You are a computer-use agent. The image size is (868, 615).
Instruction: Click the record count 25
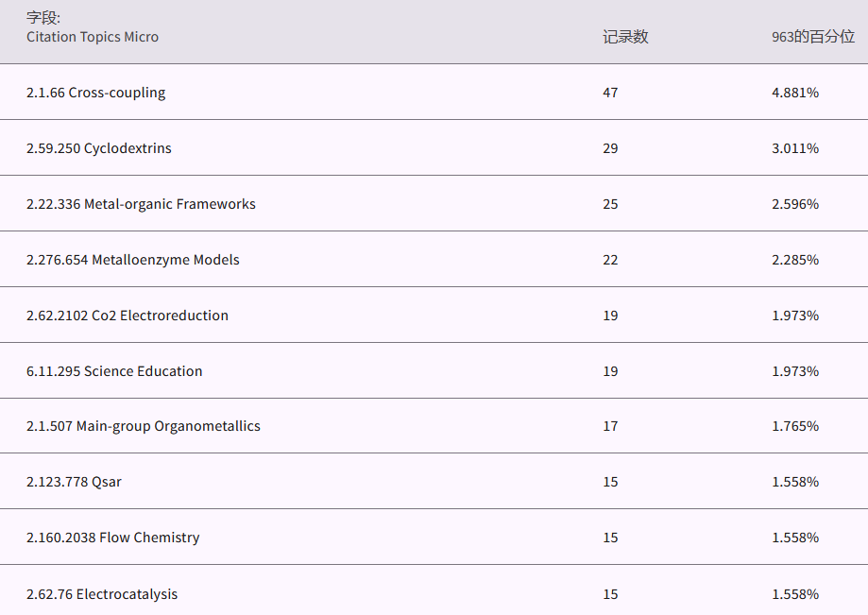coord(610,204)
